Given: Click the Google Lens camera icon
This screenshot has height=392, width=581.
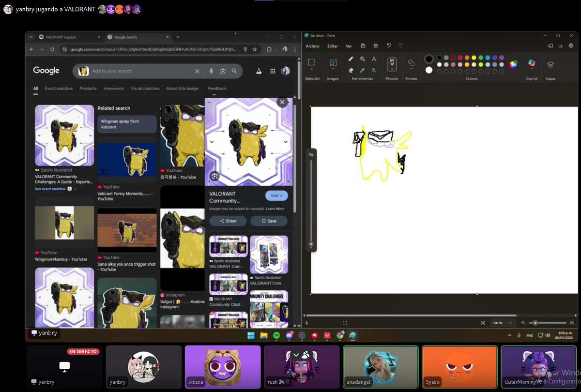Looking at the screenshot, I should 223,71.
